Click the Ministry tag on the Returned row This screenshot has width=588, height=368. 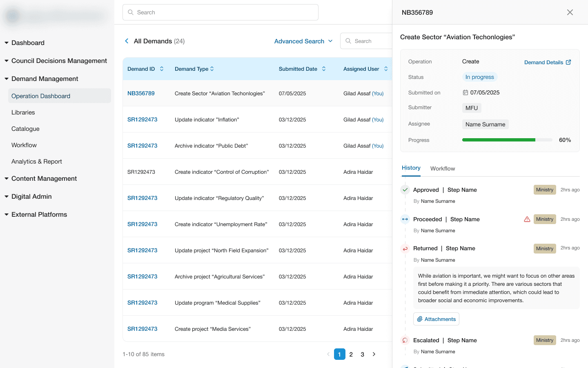[x=545, y=249]
